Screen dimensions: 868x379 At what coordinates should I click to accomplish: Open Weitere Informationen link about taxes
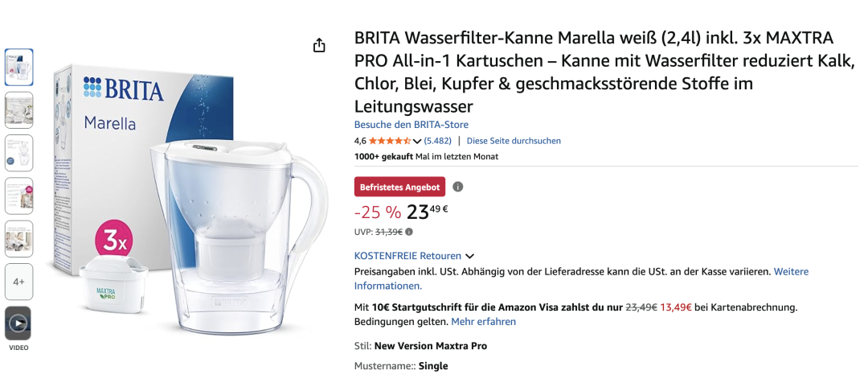388,286
